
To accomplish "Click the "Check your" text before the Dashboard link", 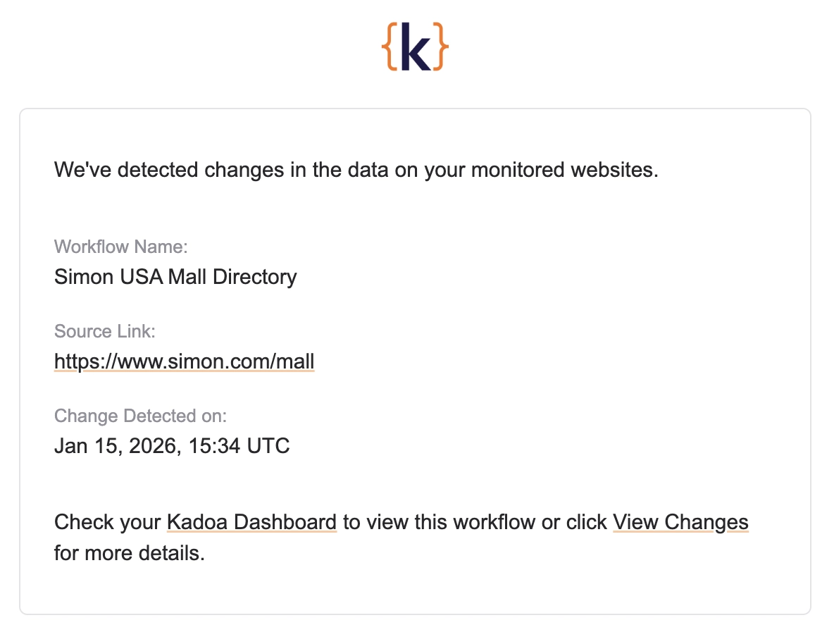I will click(x=107, y=522).
